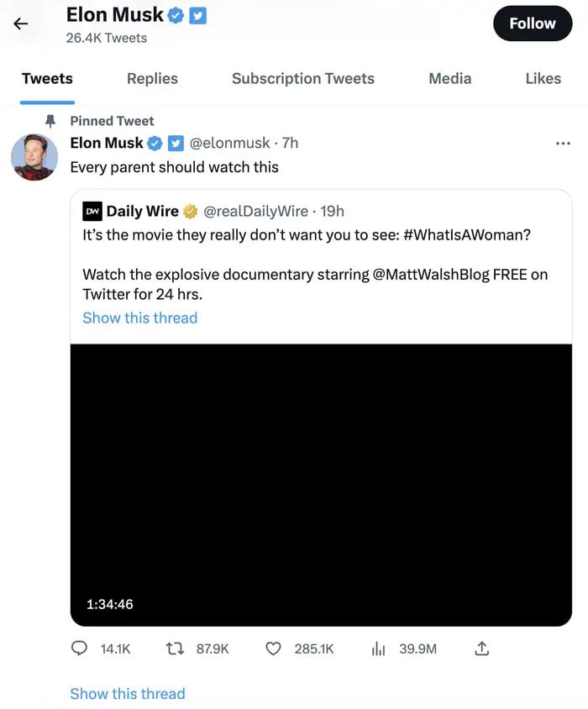Go to the Likes tab

click(543, 79)
